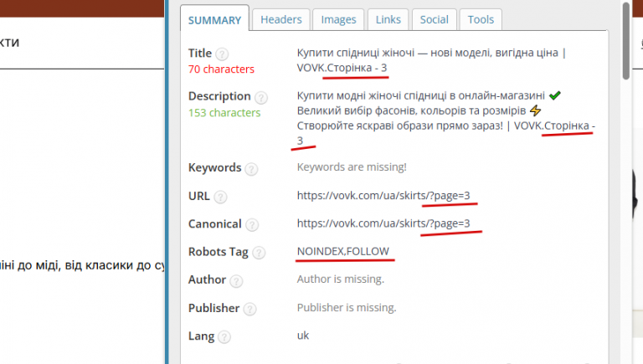The height and width of the screenshot is (364, 643).
Task: Select the Social tab
Action: click(x=434, y=20)
